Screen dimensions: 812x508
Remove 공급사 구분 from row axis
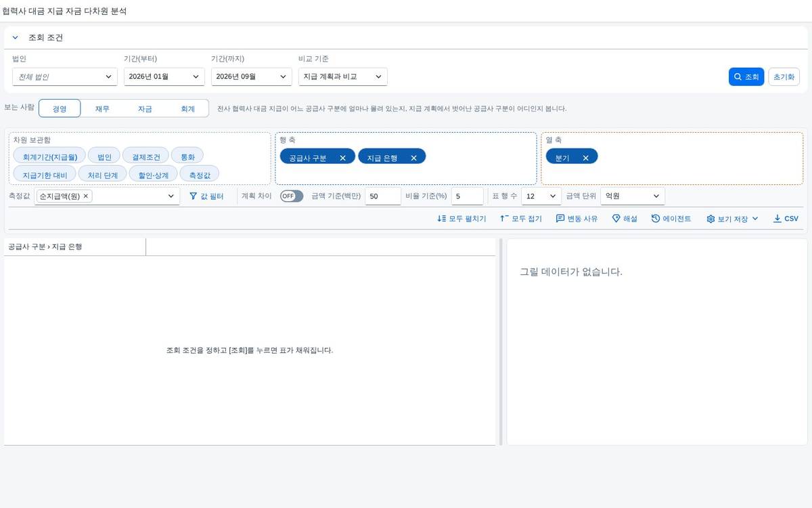click(342, 158)
